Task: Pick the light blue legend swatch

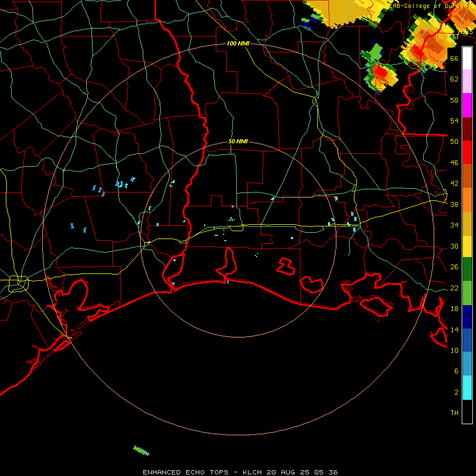Action: pos(467,364)
